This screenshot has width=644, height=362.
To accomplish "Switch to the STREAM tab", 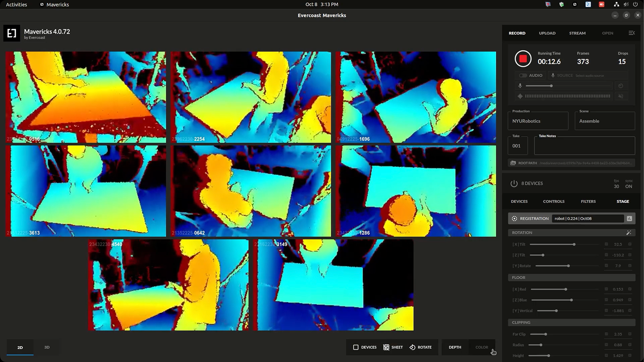I will pos(577,33).
